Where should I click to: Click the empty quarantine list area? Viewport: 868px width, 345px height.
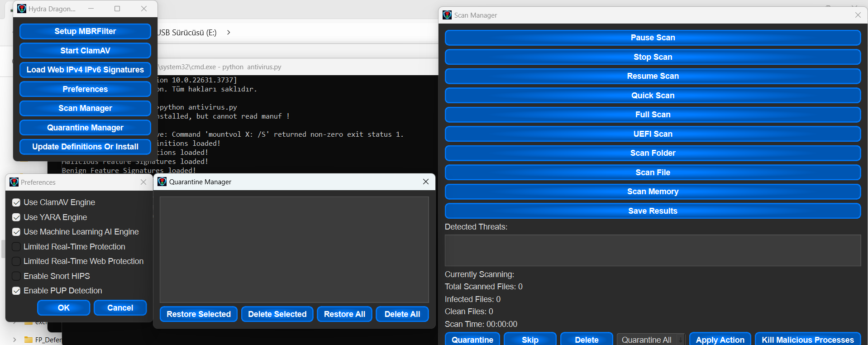click(x=294, y=249)
